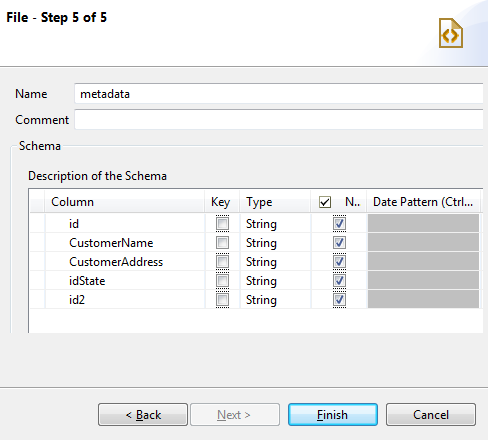
Task: Click the Key column header
Action: 222,202
